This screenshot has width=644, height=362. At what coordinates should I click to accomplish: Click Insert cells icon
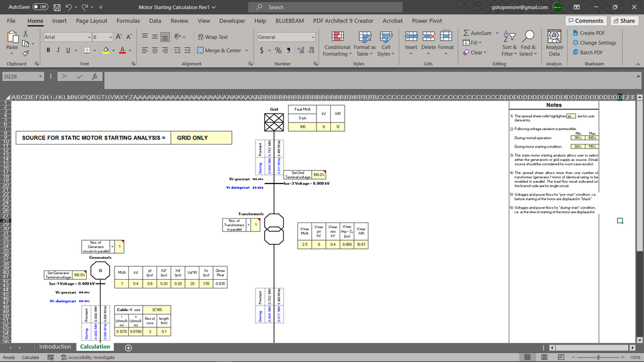click(x=411, y=37)
